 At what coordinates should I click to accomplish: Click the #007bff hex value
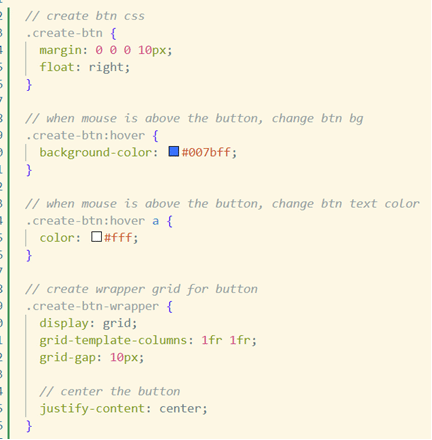click(x=206, y=152)
